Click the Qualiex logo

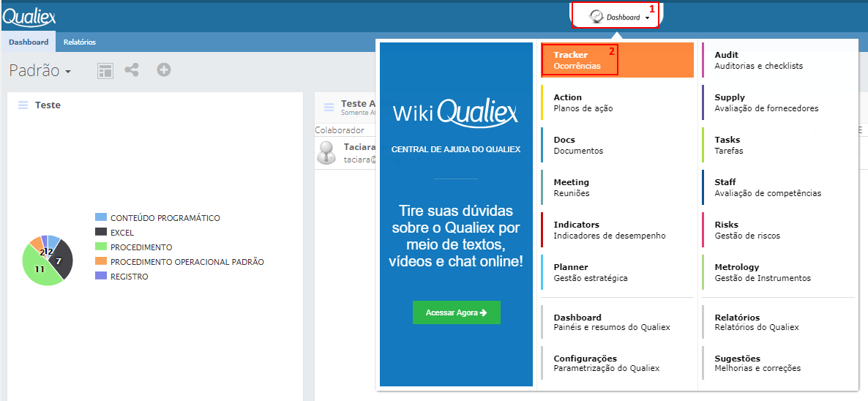(x=29, y=17)
